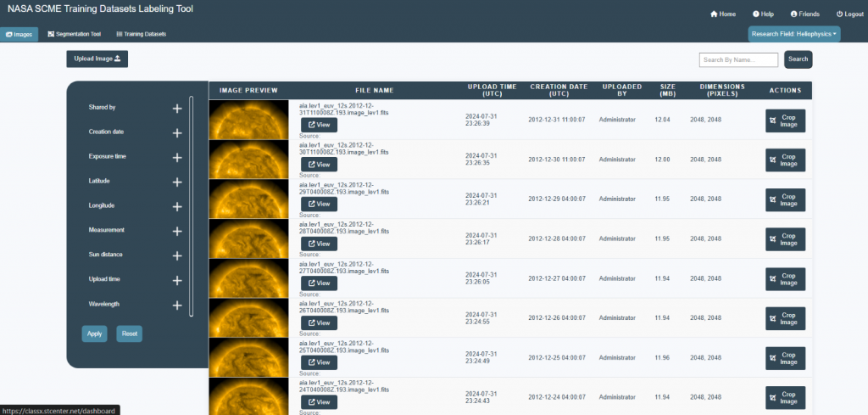Crop the 2012-12-31 image
Screen dimensions: 868x415
click(x=785, y=121)
